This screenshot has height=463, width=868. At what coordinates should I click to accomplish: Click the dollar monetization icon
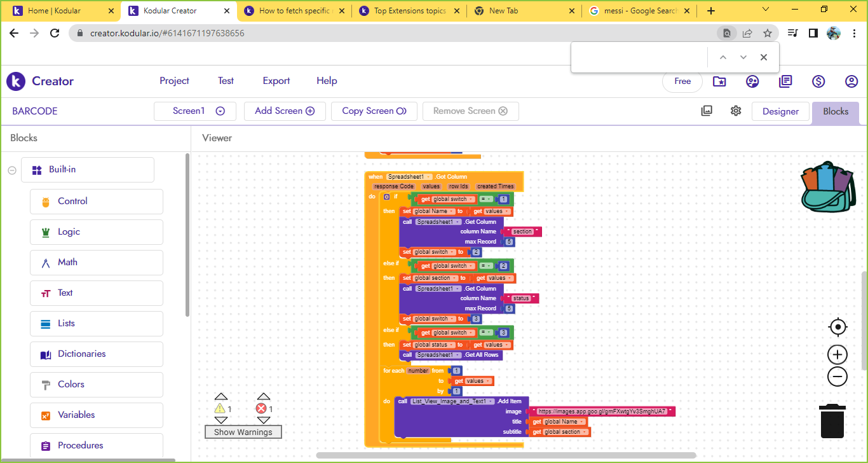818,81
